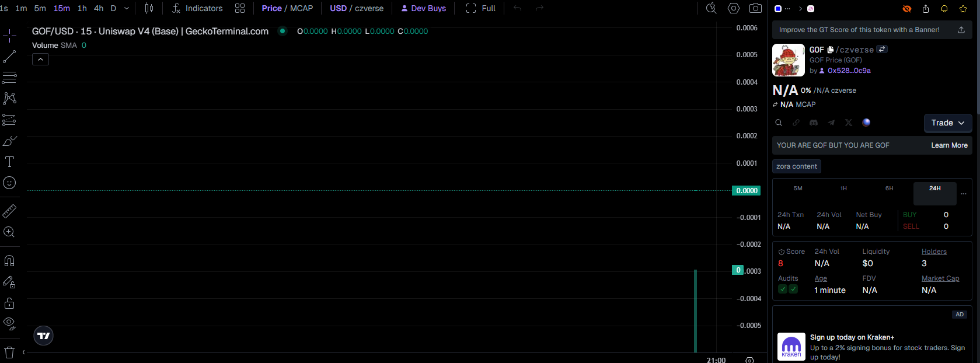Select the trend line drawing tool
This screenshot has width=980, height=363.
(9, 57)
